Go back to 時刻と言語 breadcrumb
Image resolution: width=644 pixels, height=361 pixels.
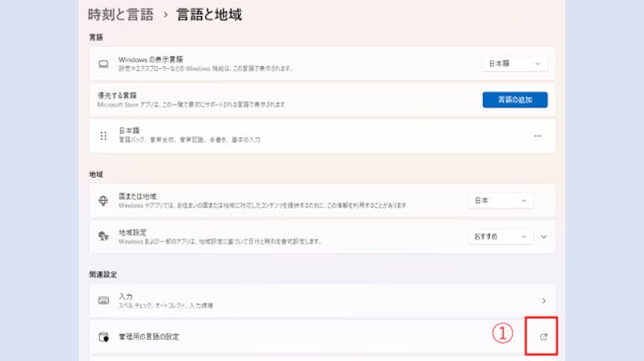point(121,15)
